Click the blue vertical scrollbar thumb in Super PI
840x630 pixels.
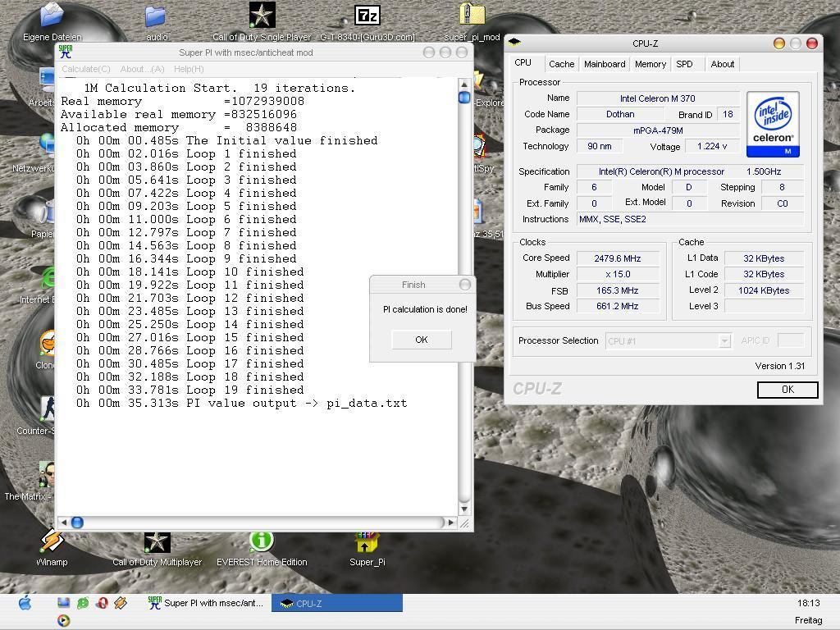(x=464, y=98)
